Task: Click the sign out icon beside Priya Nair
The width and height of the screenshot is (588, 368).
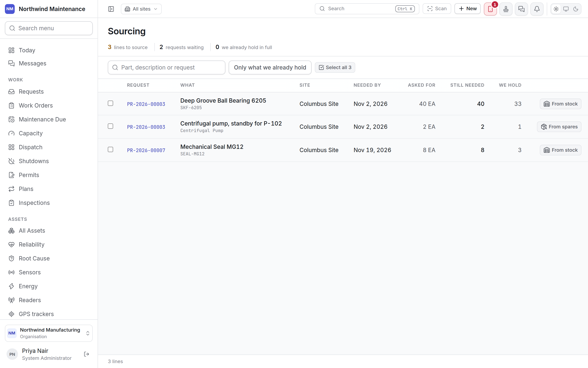Action: pos(87,354)
